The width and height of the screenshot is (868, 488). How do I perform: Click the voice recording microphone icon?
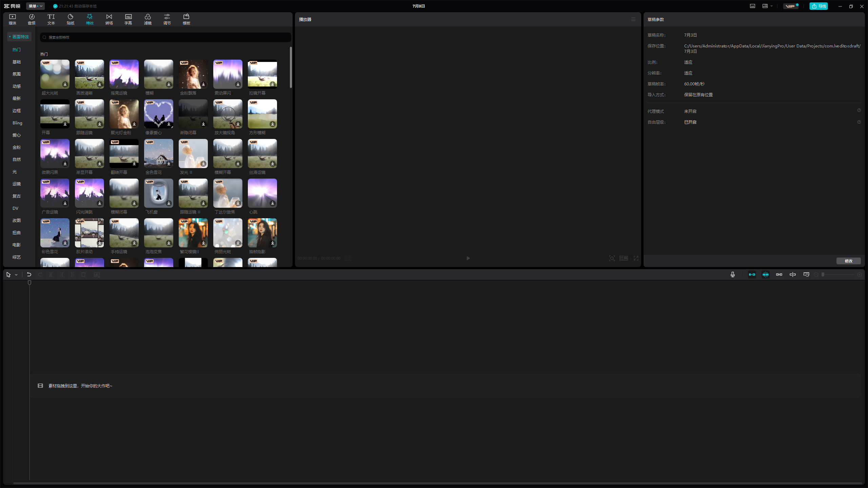(x=732, y=274)
